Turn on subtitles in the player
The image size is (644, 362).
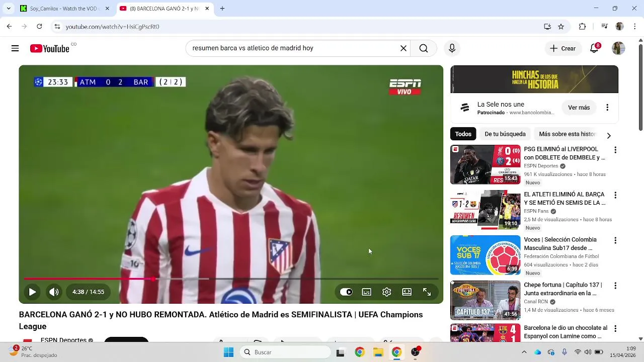(367, 292)
